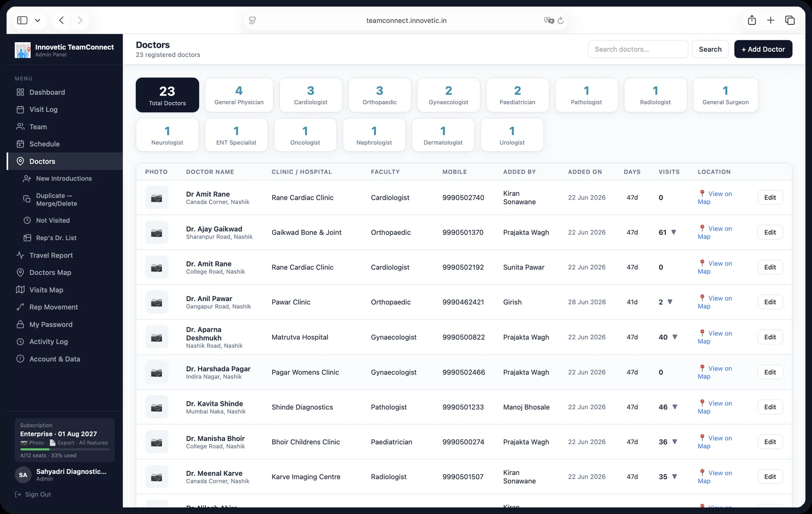The image size is (812, 514).
Task: Click the Doctors Map pin icon
Action: click(20, 273)
